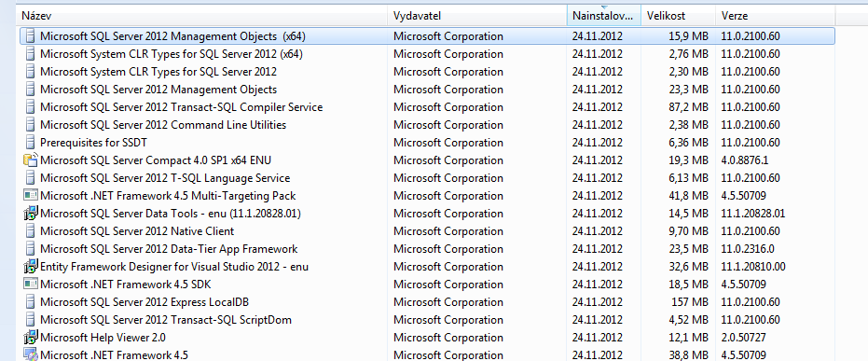Click the .NET Framework 4.5 SDK icon

31,284
